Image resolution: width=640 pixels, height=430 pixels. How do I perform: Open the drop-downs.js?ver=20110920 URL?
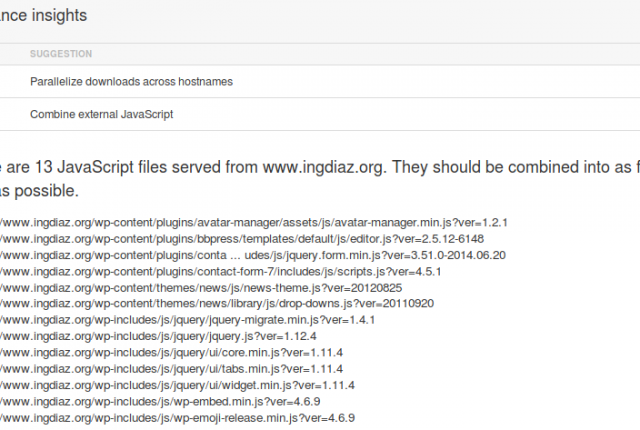(217, 304)
